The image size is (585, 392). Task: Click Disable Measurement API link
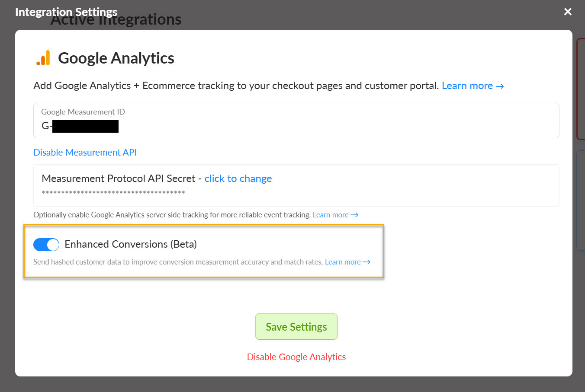click(x=85, y=152)
